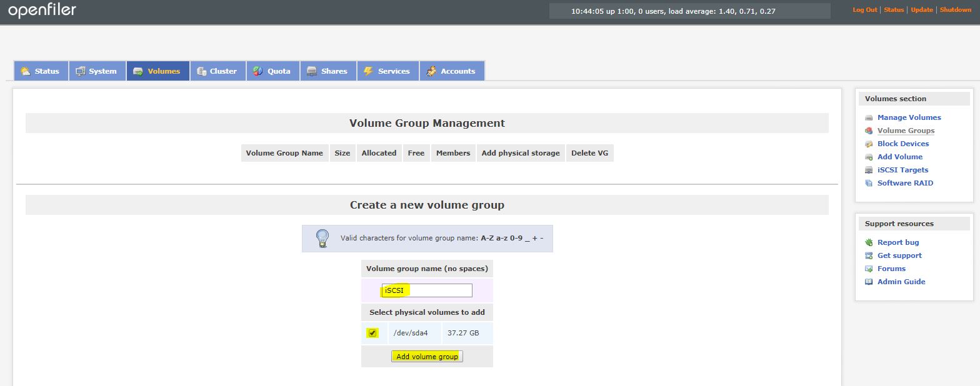The height and width of the screenshot is (386, 980).
Task: Click the Software RAID sidebar icon
Action: click(x=869, y=184)
